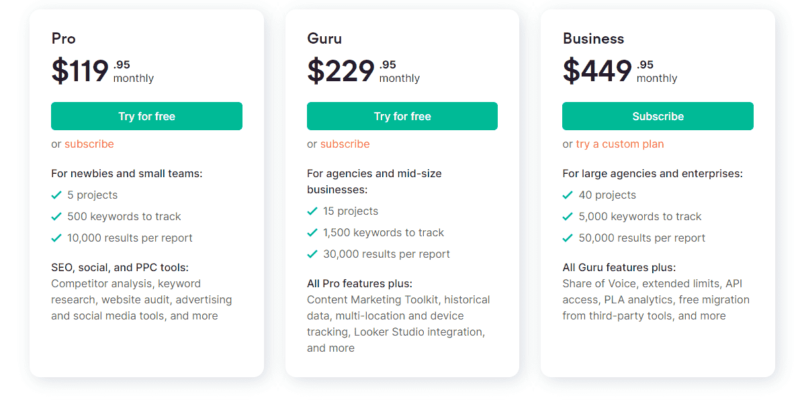Click the checkmark beside '40 projects'
This screenshot has width=800, height=400.
(x=568, y=195)
